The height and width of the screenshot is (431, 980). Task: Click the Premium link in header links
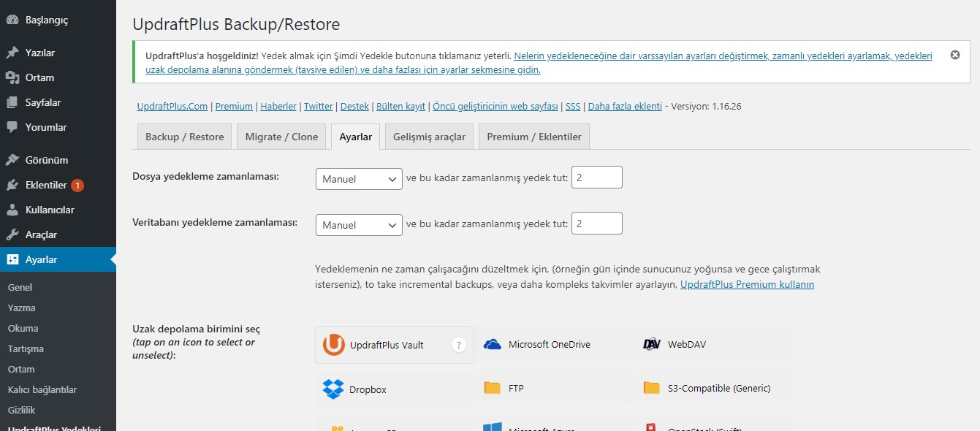[234, 106]
